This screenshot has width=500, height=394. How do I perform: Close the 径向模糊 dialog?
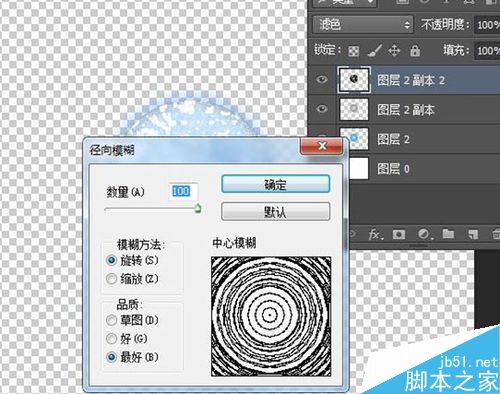coord(321,146)
